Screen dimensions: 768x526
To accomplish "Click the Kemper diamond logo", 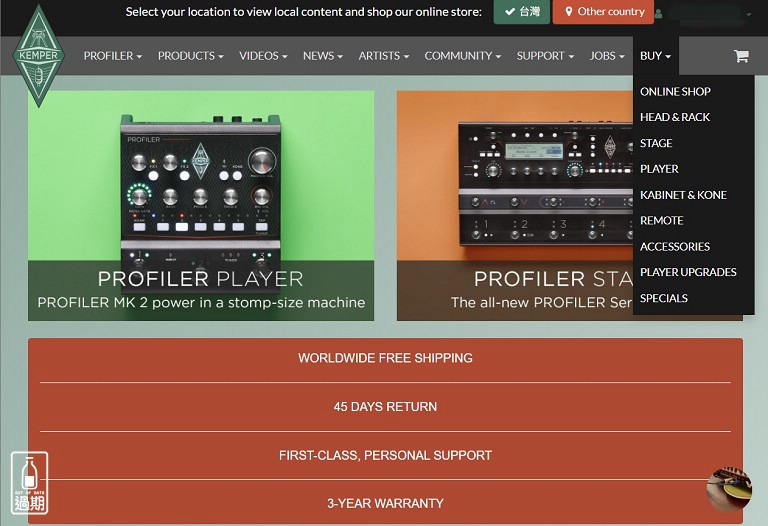I will pyautogui.click(x=39, y=56).
